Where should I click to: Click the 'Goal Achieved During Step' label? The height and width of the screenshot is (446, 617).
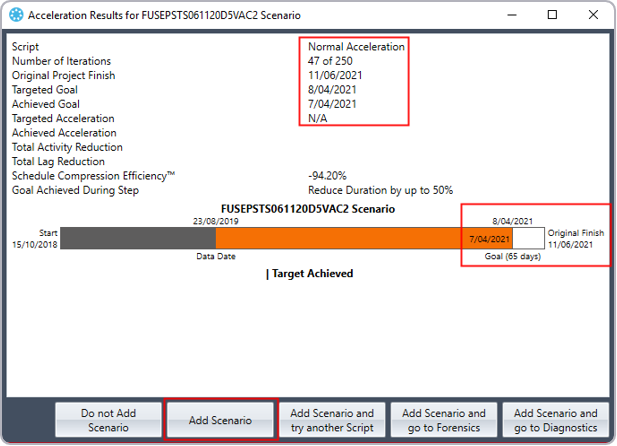pyautogui.click(x=75, y=190)
